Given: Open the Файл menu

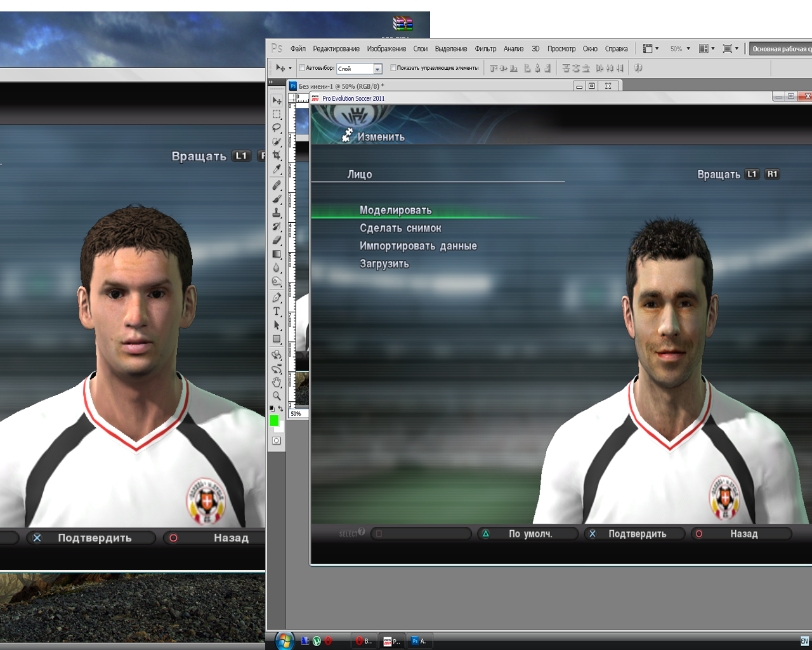Looking at the screenshot, I should [x=298, y=49].
